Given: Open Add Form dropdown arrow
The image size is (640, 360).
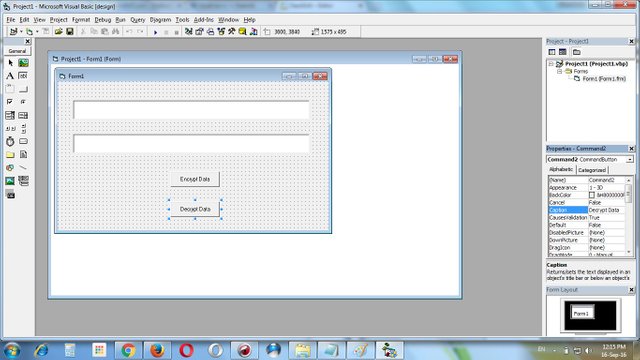Looking at the screenshot, I should click(37, 31).
